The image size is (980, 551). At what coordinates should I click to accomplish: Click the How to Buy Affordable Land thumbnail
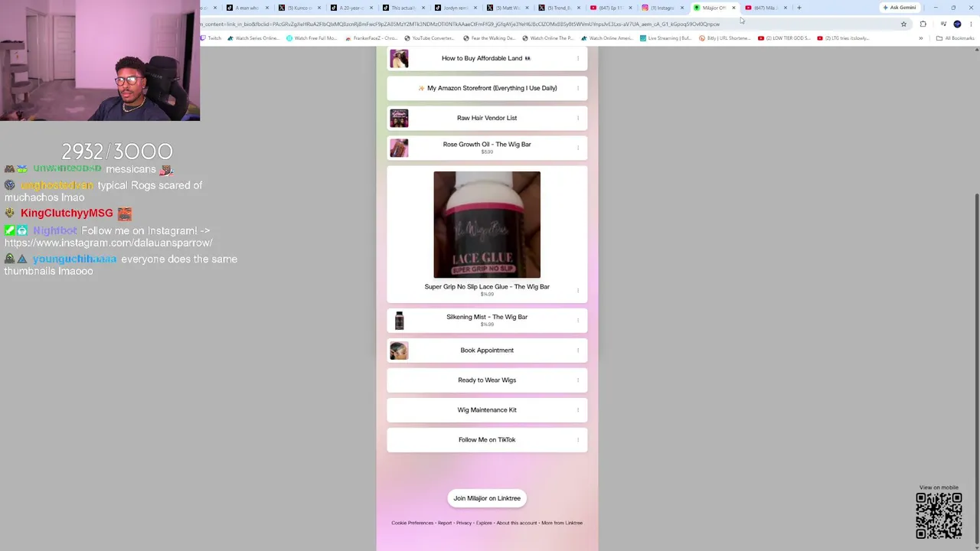click(x=399, y=58)
